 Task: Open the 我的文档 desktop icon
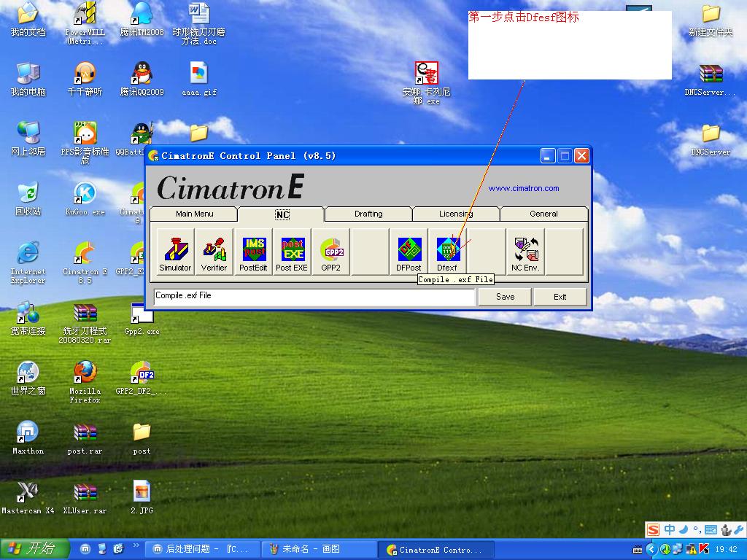[x=28, y=20]
